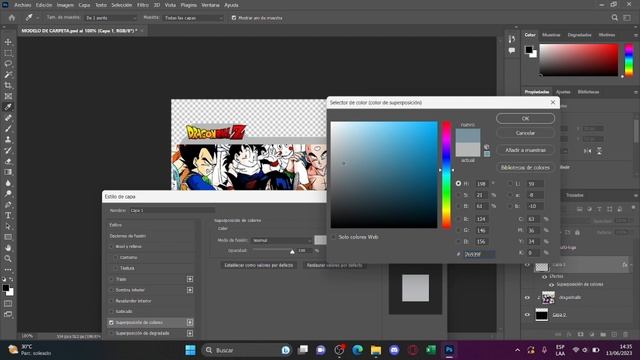Open eyedropper tool preset picker arrow
Image resolution: width=640 pixels, height=360 pixels.
[38, 18]
